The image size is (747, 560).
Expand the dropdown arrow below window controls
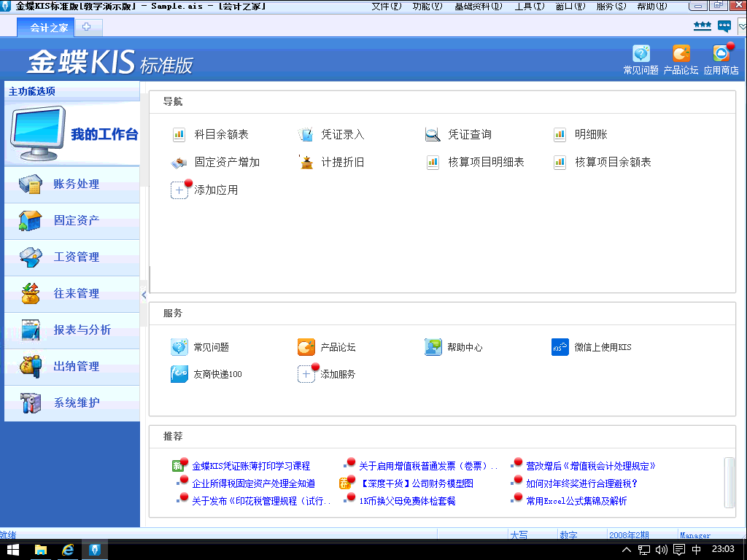tap(742, 27)
